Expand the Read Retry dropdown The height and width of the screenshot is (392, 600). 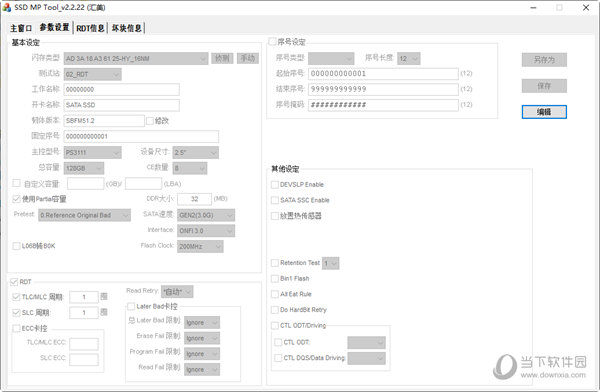click(x=177, y=292)
